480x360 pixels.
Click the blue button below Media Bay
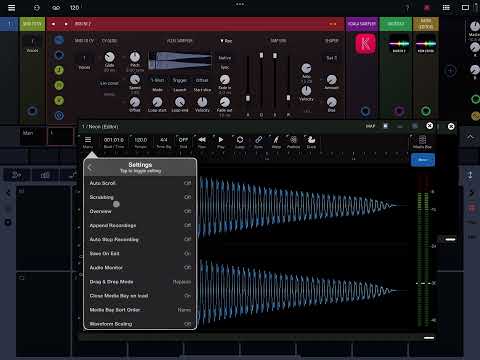point(423,160)
